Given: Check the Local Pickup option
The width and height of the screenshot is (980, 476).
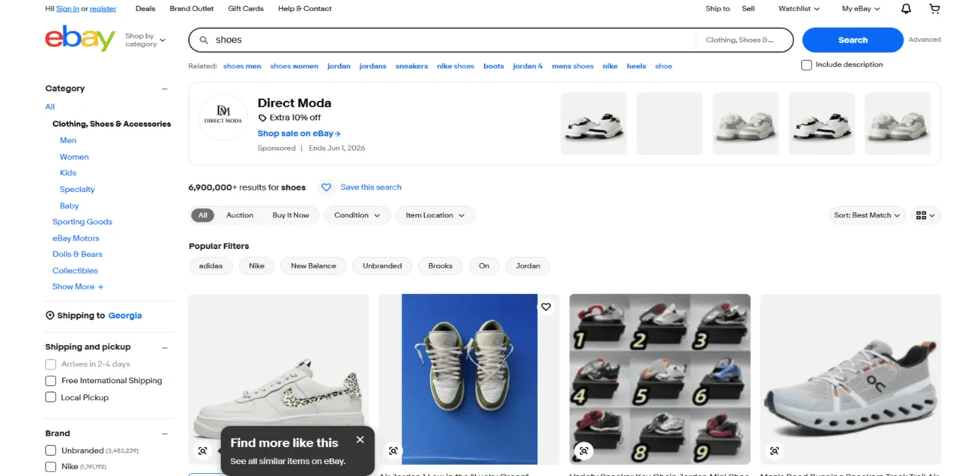Looking at the screenshot, I should (x=51, y=397).
